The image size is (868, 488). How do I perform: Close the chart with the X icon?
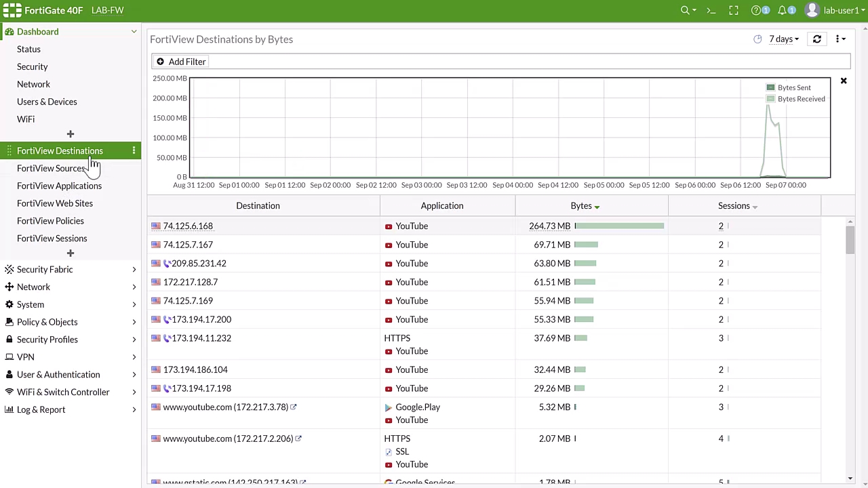coord(844,81)
